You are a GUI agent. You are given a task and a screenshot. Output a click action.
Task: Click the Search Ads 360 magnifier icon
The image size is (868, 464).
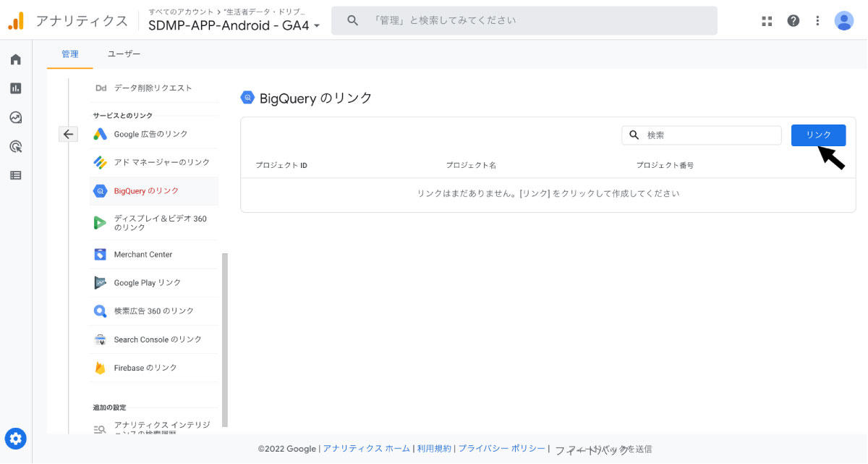pyautogui.click(x=101, y=311)
